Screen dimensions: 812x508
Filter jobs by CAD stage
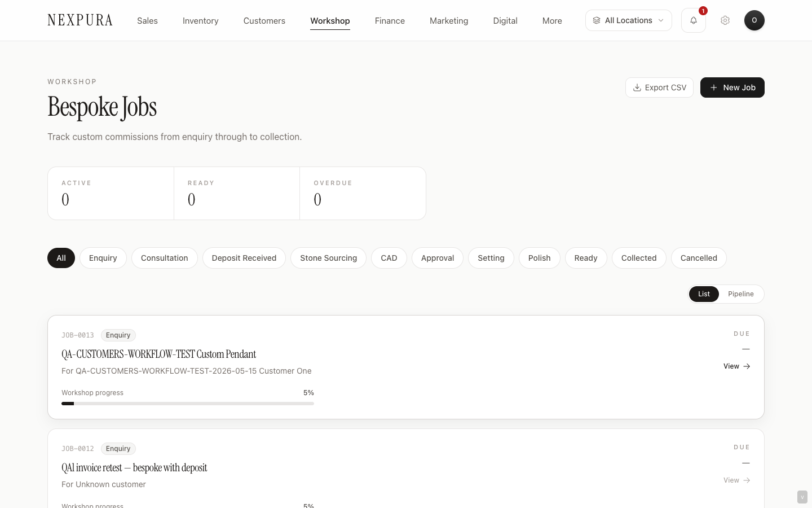[389, 258]
